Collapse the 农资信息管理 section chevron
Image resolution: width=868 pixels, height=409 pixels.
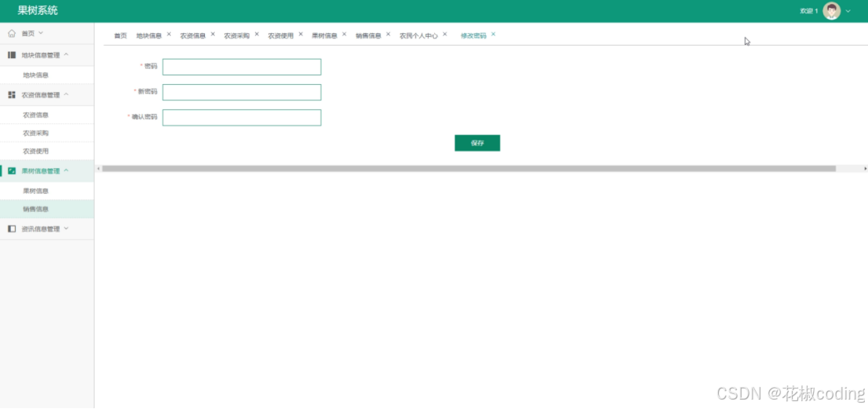66,95
